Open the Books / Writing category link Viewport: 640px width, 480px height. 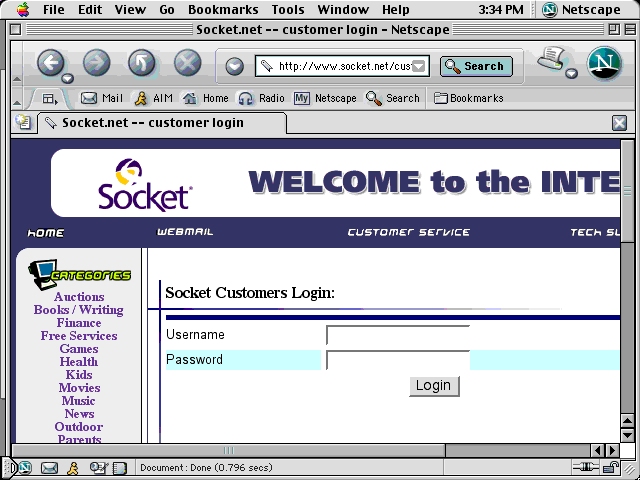[78, 310]
